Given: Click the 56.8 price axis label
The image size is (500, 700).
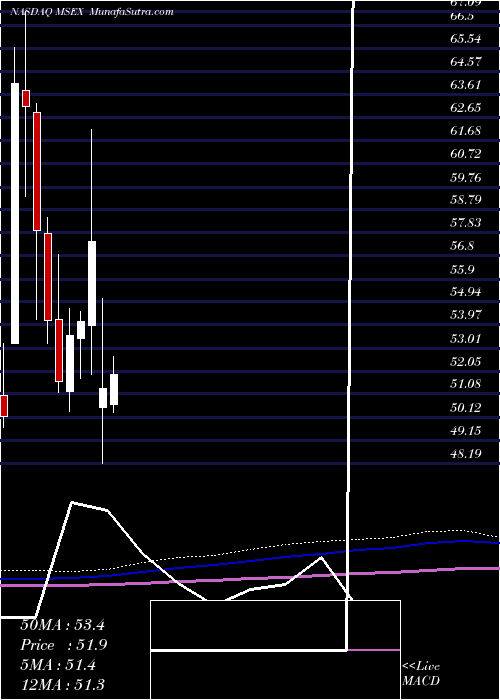Looking at the screenshot, I should (x=462, y=246).
